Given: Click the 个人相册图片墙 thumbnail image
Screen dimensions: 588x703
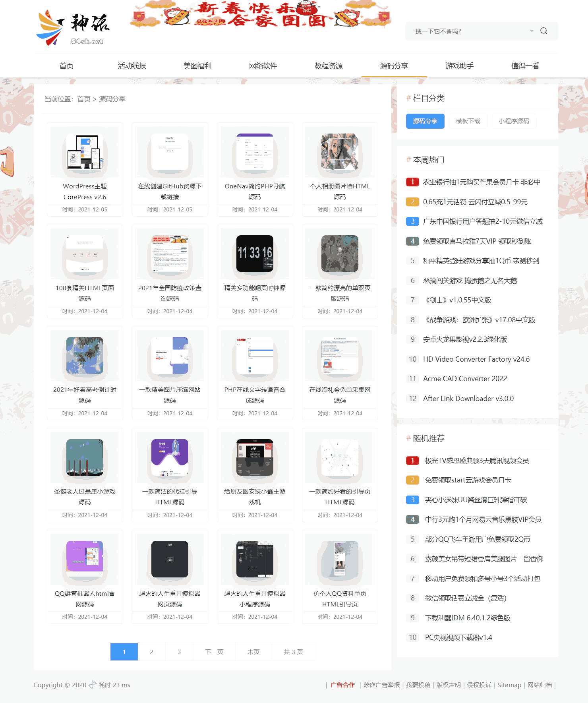Looking at the screenshot, I should coord(340,152).
